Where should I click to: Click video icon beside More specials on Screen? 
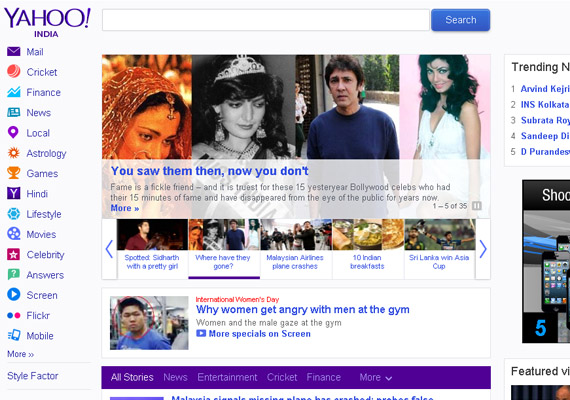[201, 333]
